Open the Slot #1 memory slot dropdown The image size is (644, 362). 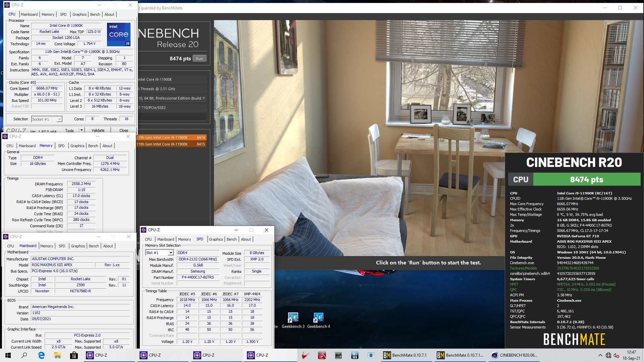(x=159, y=253)
